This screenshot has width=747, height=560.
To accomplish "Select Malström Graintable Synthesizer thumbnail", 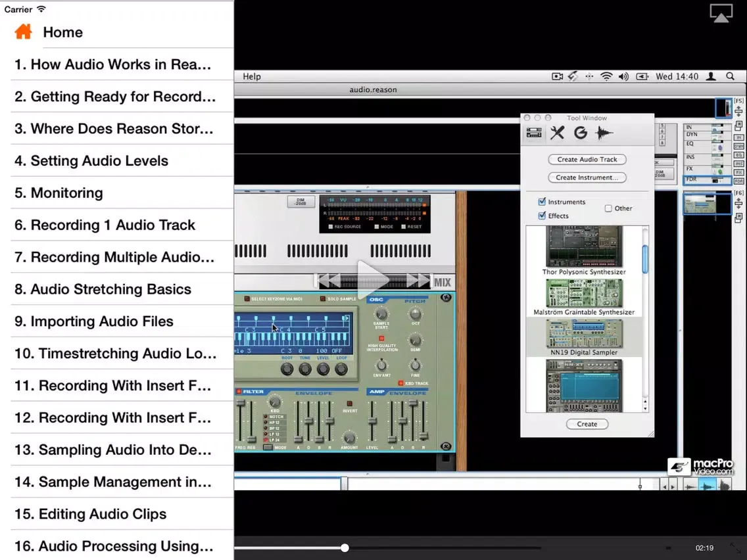I will (584, 293).
